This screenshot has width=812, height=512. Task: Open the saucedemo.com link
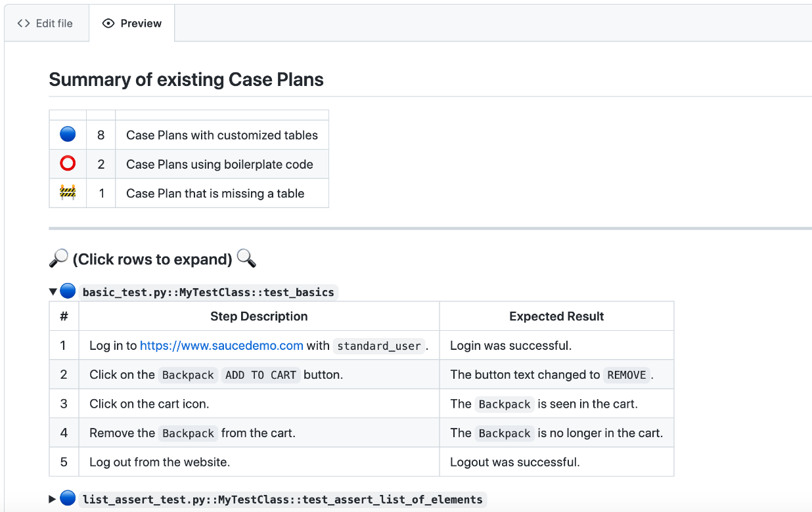coord(221,345)
